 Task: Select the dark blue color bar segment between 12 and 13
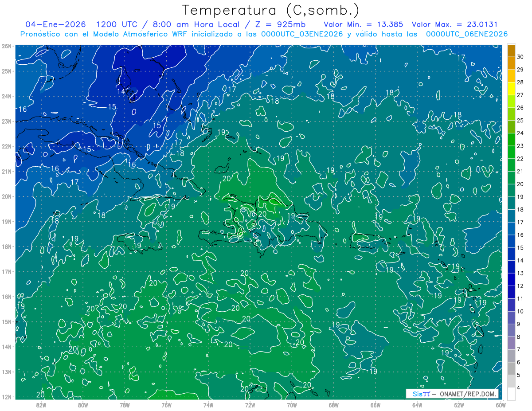[512, 279]
